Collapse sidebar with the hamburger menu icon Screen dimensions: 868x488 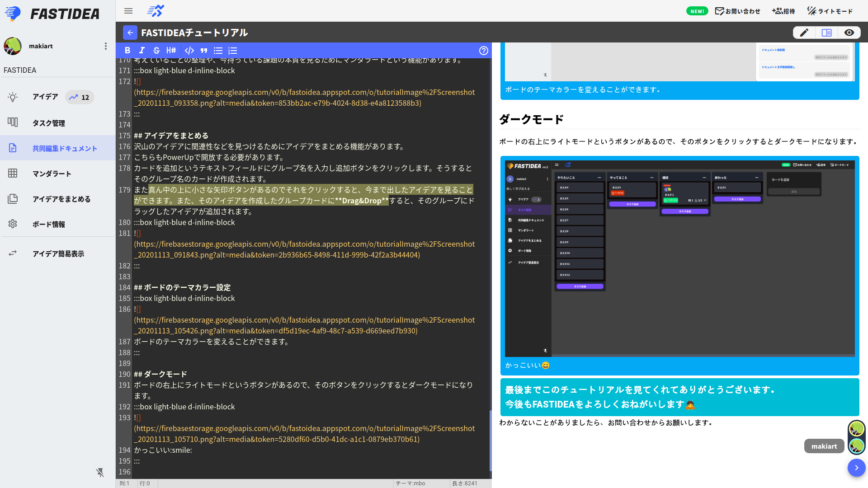pyautogui.click(x=128, y=11)
